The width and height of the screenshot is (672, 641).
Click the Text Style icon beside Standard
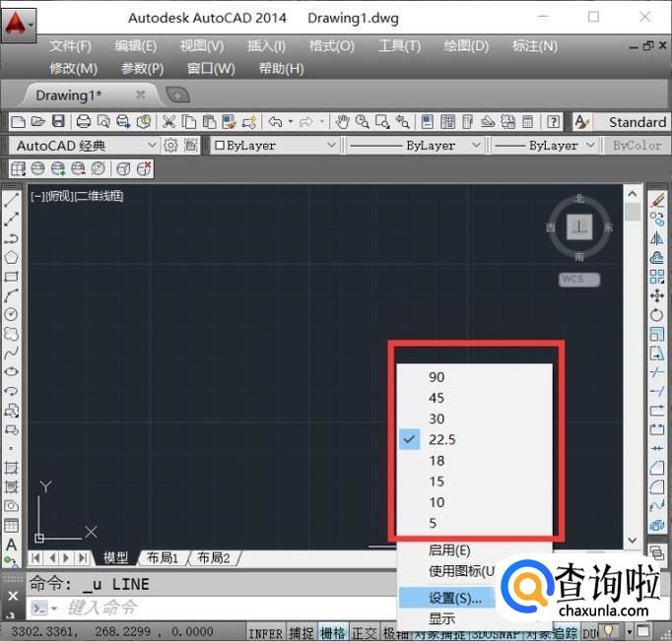581,122
